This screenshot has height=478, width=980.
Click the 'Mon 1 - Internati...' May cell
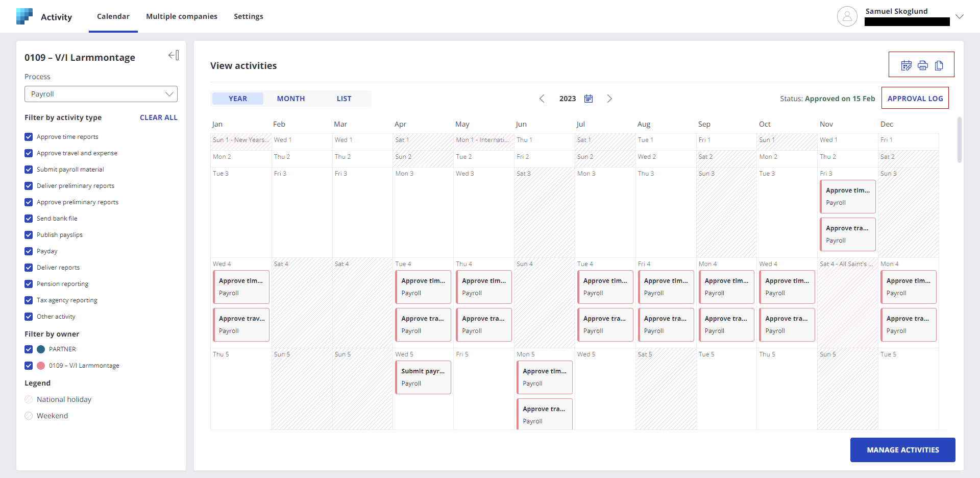coord(484,142)
